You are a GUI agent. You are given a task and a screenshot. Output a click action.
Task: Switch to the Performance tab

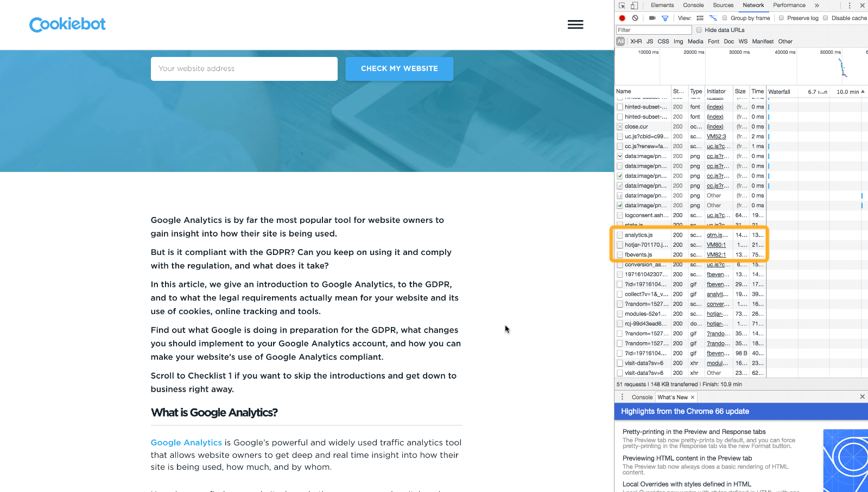coord(789,5)
